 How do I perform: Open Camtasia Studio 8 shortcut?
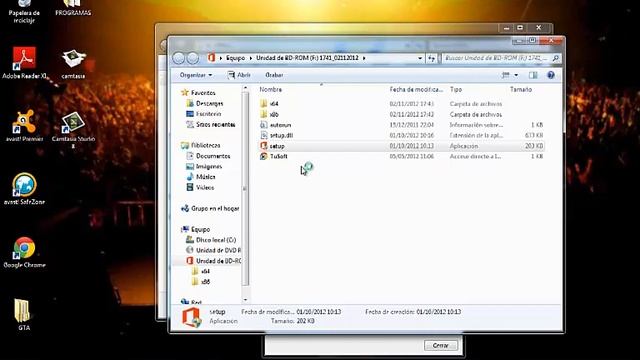(x=73, y=129)
